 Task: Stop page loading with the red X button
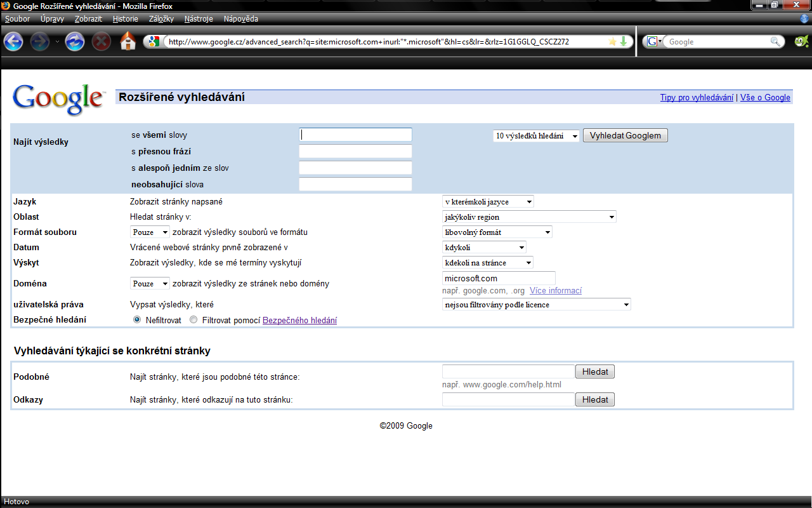(x=101, y=42)
